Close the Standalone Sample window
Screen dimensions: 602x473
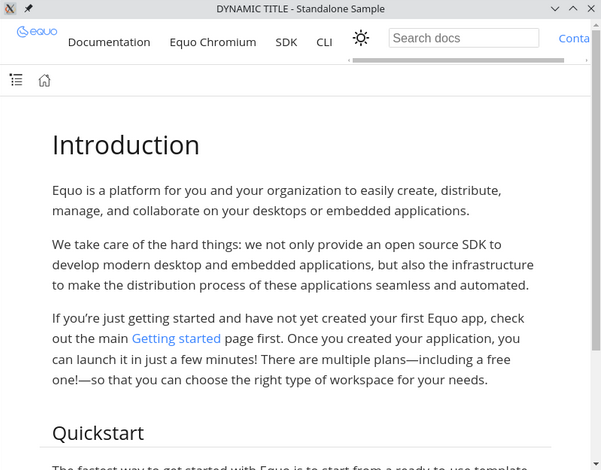click(591, 8)
